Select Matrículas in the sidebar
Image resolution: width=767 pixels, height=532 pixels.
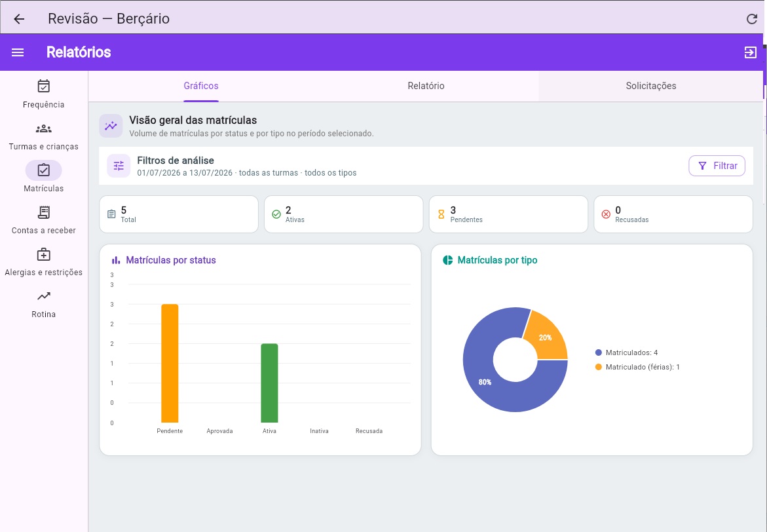point(43,178)
